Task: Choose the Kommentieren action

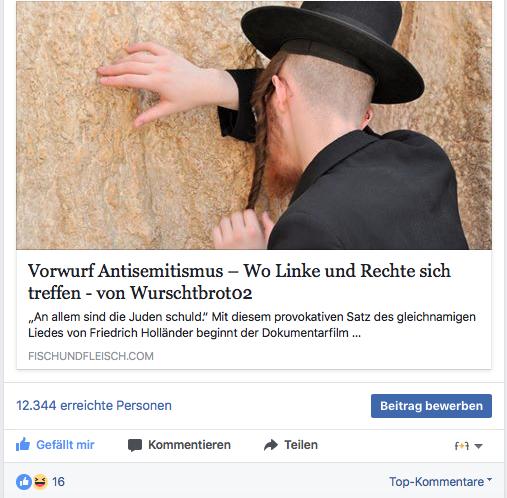Action: pos(189,445)
